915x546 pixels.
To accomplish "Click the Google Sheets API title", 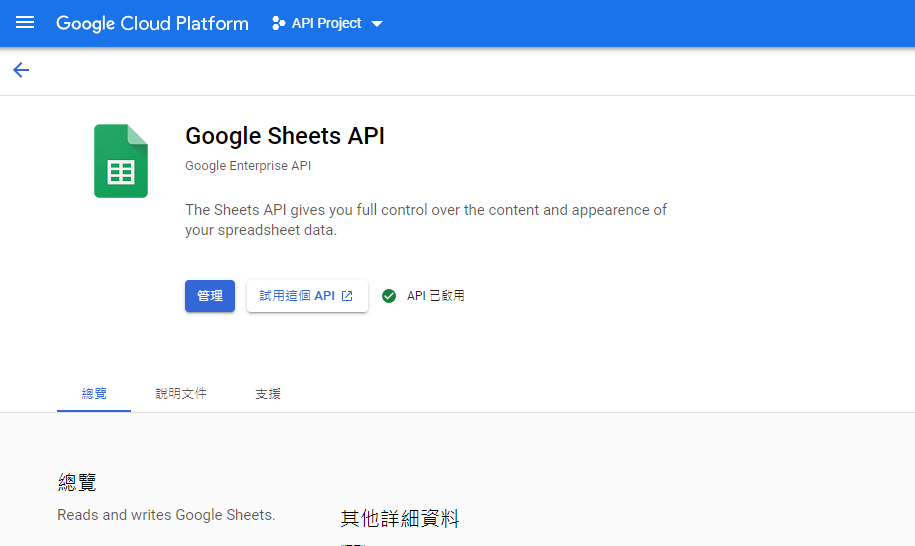I will (285, 136).
